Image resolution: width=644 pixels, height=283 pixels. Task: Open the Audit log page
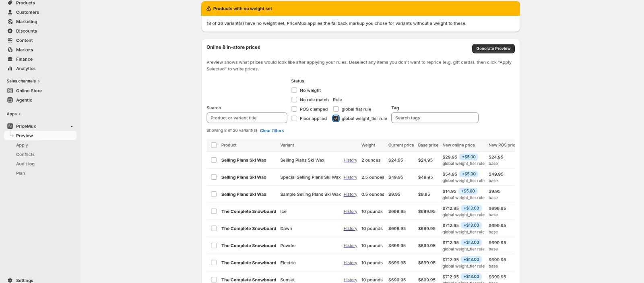click(25, 164)
